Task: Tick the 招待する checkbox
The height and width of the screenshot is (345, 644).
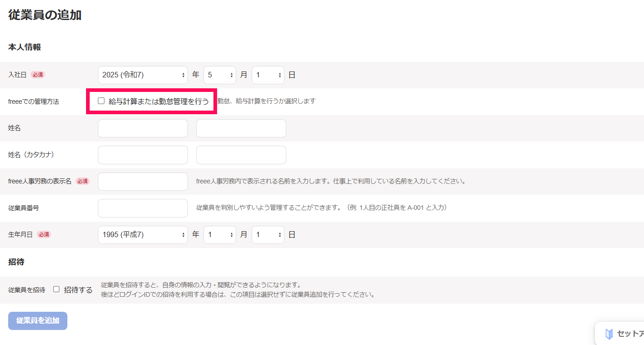Action: coord(56,289)
